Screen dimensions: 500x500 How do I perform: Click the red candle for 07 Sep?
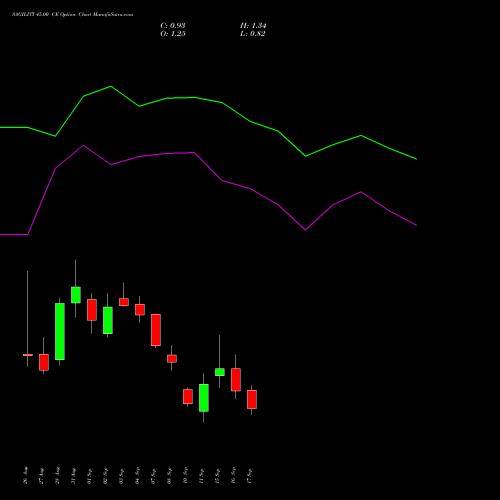pos(156,330)
